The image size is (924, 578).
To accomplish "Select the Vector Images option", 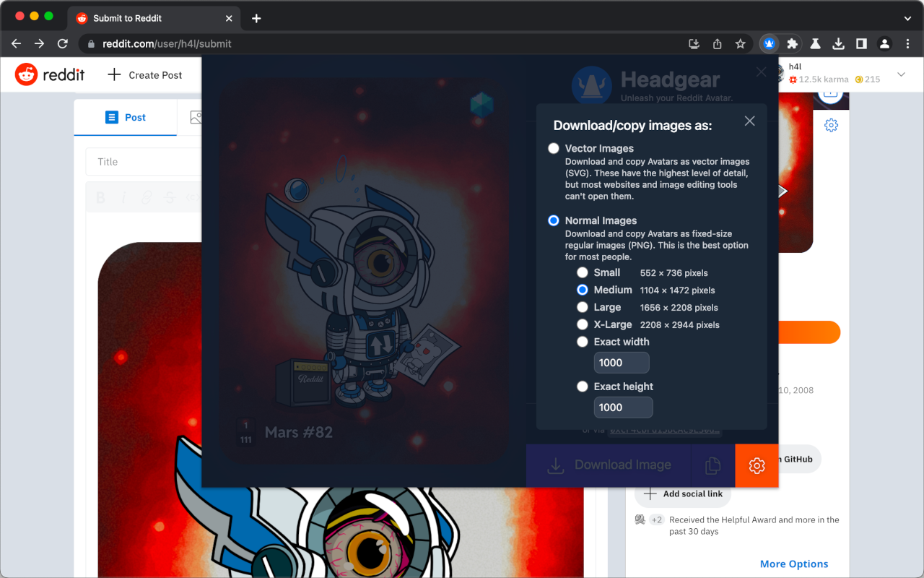I will [x=554, y=148].
